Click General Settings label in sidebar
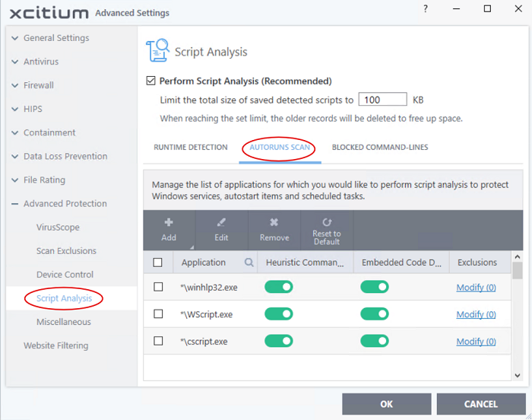Viewport: 532px width, 420px height. coord(56,38)
